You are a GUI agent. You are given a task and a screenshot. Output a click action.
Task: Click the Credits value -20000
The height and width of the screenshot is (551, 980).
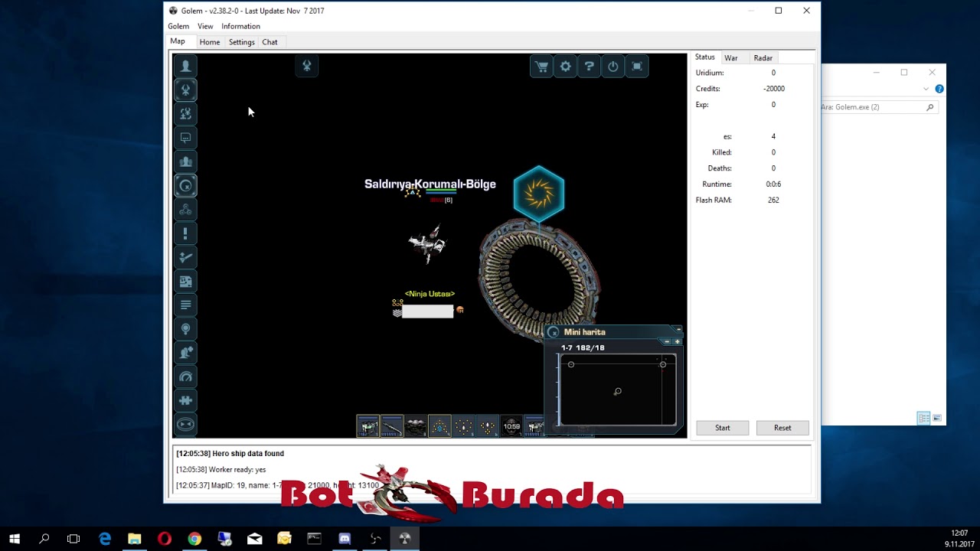[774, 89]
